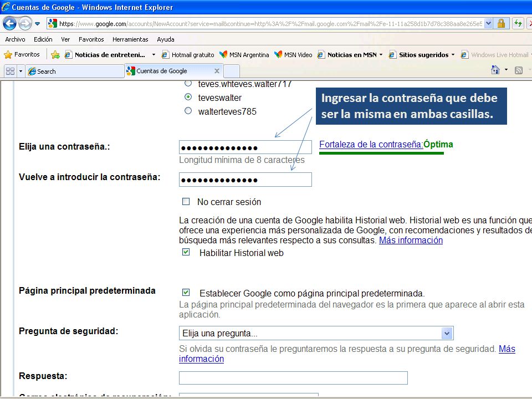Toggle the Habilitar Historial web checkbox
Screen dimensions: 532x399
tap(186, 252)
